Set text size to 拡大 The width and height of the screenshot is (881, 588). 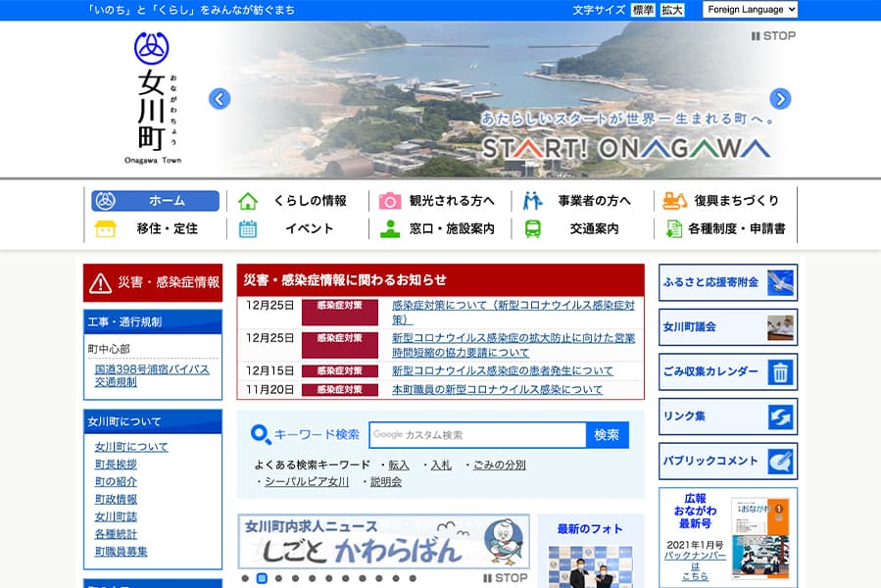[672, 10]
